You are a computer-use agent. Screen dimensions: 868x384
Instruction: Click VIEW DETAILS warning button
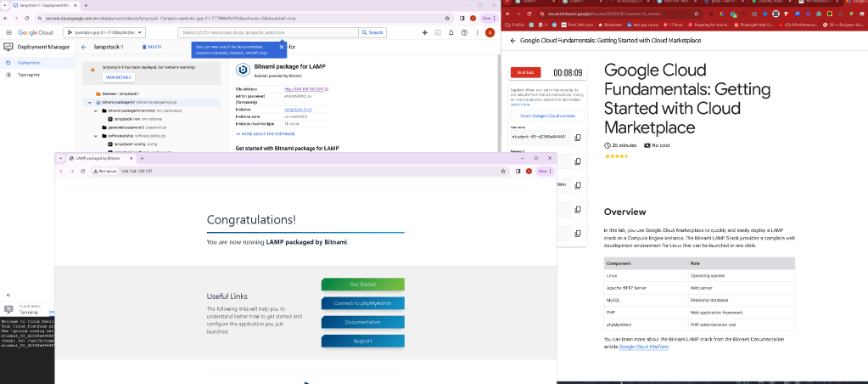click(119, 77)
